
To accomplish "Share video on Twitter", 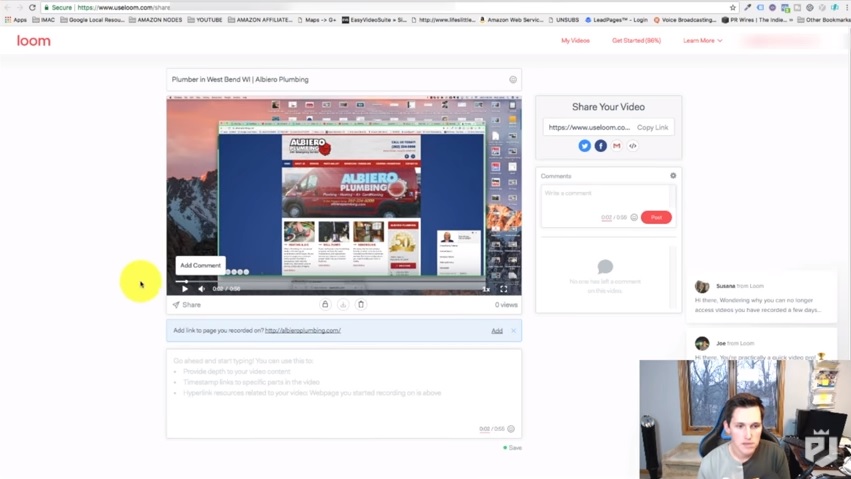I will point(585,146).
